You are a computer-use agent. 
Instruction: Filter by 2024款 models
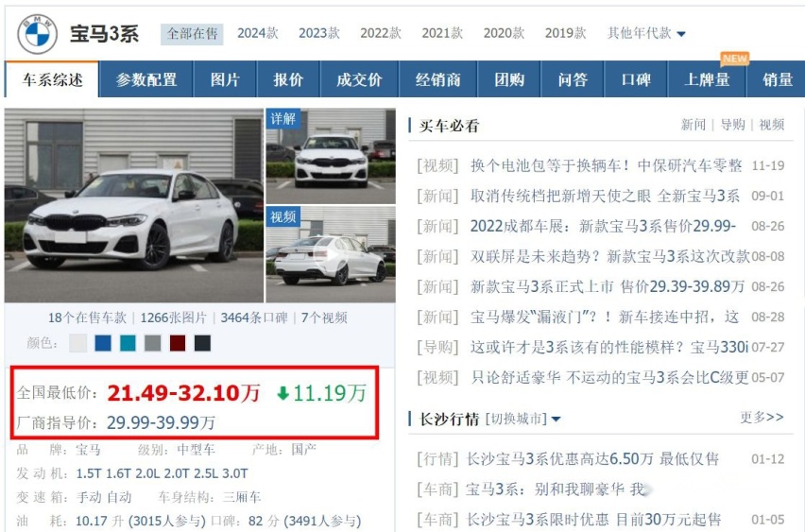pyautogui.click(x=258, y=33)
